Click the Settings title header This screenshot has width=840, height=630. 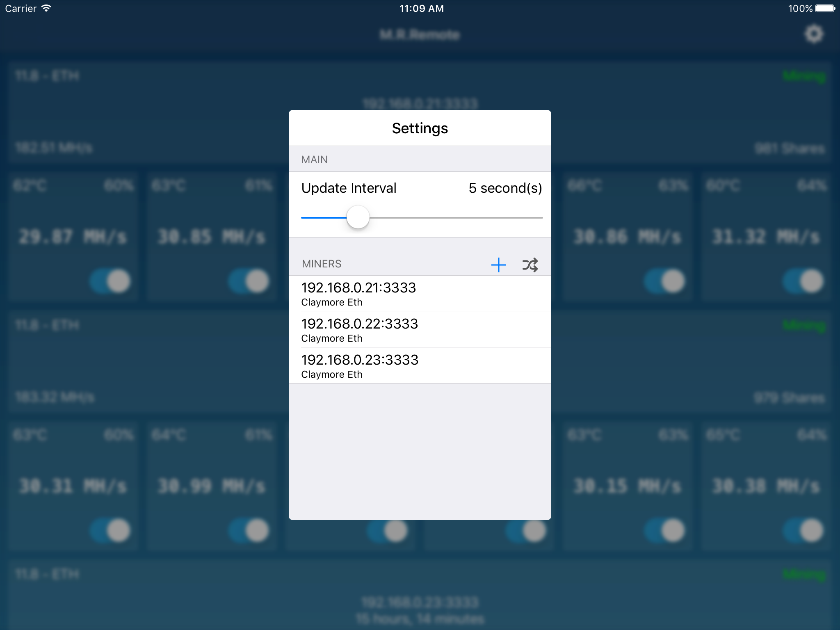[420, 128]
